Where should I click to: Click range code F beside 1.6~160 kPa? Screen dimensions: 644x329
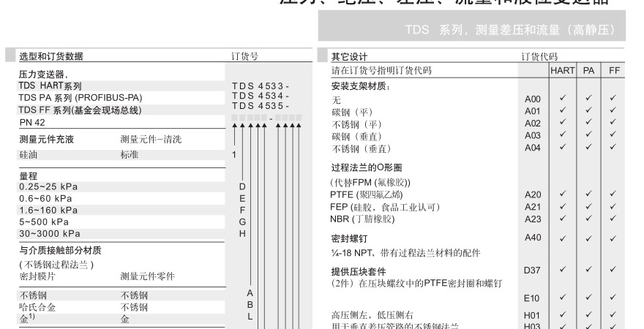242,210
